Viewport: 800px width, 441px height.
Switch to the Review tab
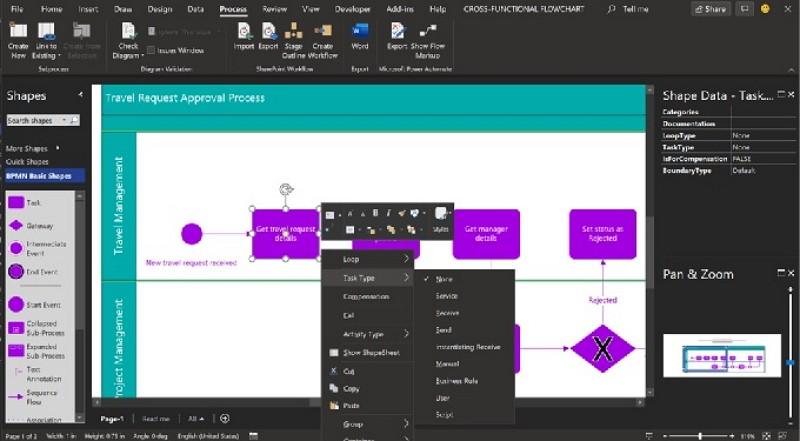274,9
